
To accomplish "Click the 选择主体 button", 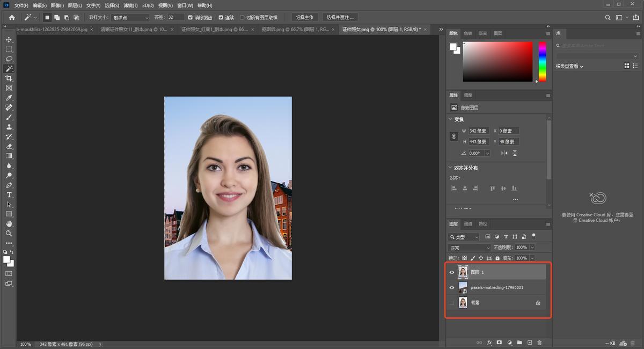I will [x=304, y=17].
